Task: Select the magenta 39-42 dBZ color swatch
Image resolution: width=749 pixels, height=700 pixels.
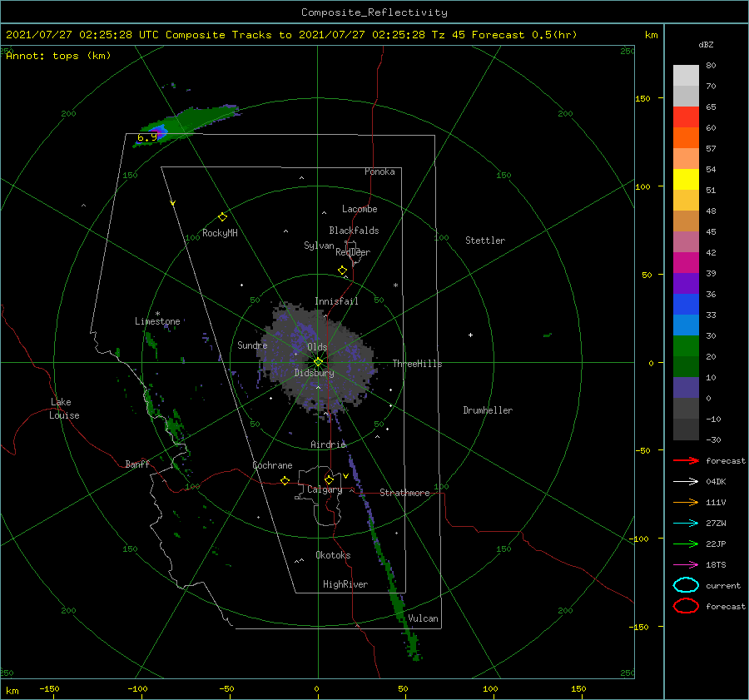Action: (686, 263)
